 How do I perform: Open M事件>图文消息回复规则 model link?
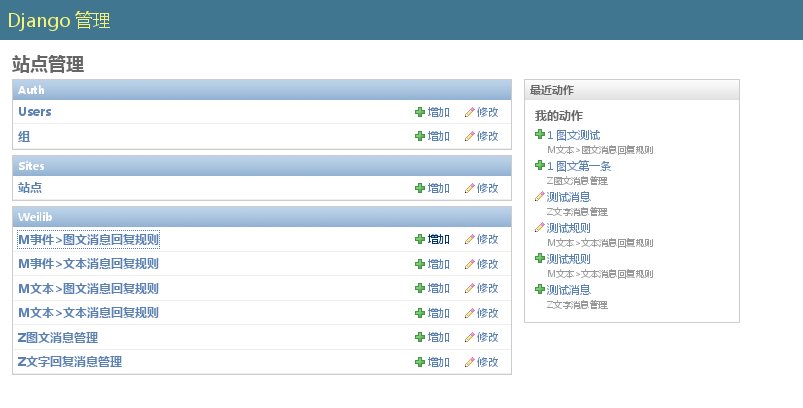pos(89,239)
